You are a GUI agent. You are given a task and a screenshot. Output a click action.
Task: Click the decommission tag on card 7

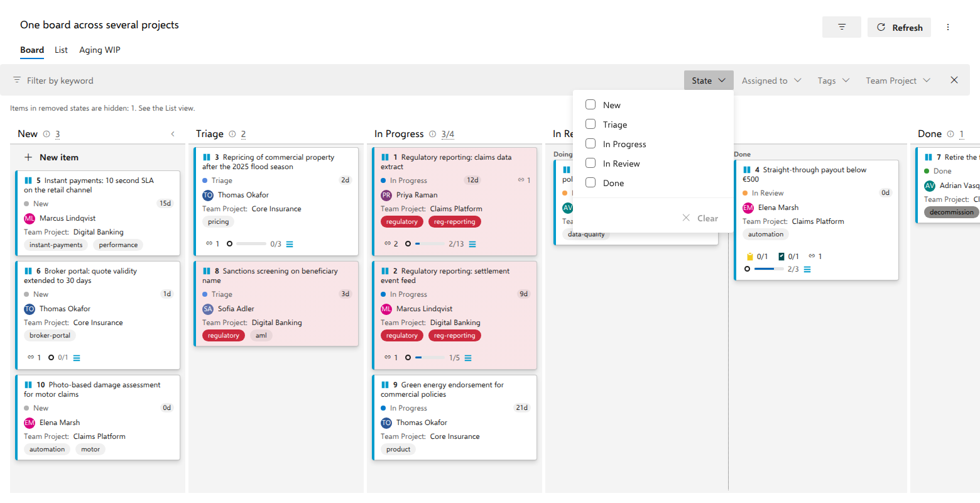tap(952, 213)
